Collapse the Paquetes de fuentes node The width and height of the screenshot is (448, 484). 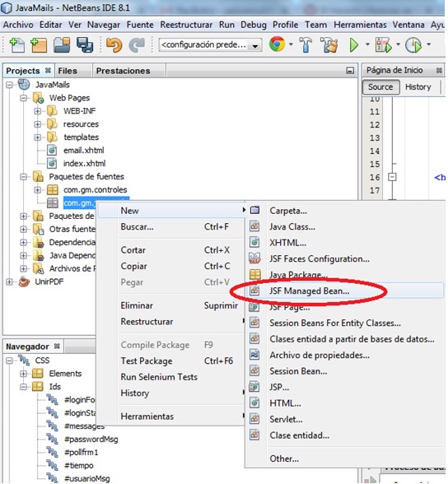coord(23,176)
